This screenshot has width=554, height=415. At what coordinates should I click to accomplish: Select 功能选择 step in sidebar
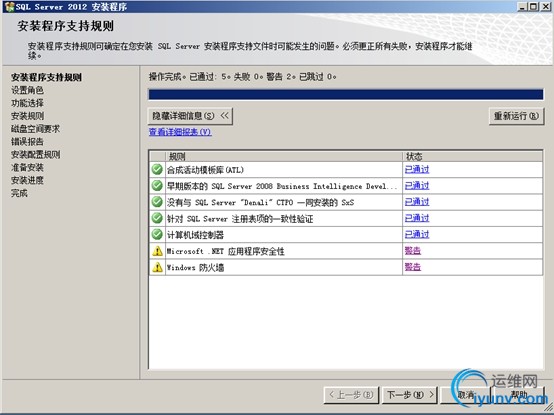click(27, 103)
